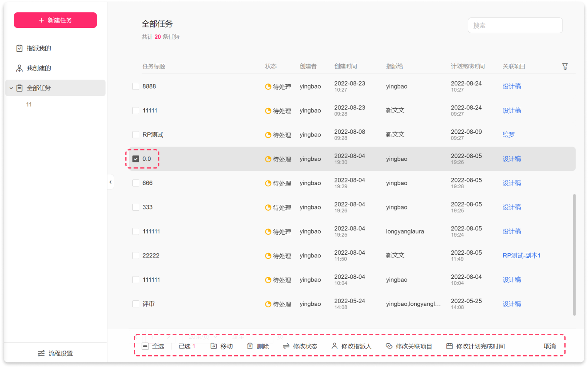
Task: Click the 修改指派人 person icon
Action: (x=335, y=346)
